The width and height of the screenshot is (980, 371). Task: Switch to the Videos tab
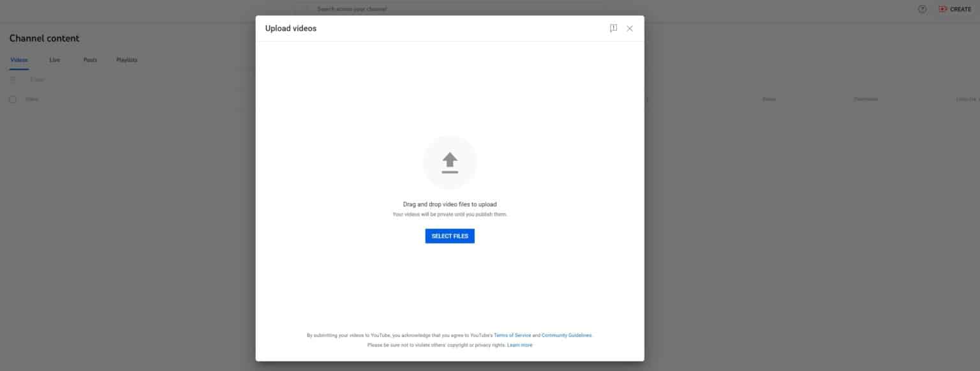tap(19, 60)
